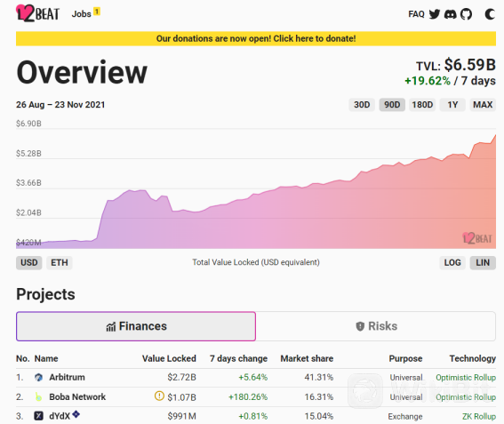Click the L2BEAT logo
This screenshot has height=424, width=504.
point(37,13)
